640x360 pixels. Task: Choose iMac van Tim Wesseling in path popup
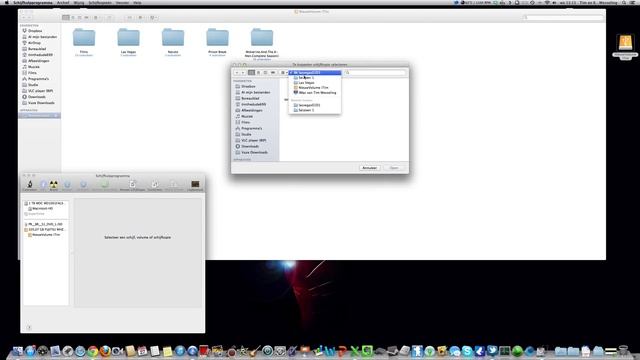[315, 93]
